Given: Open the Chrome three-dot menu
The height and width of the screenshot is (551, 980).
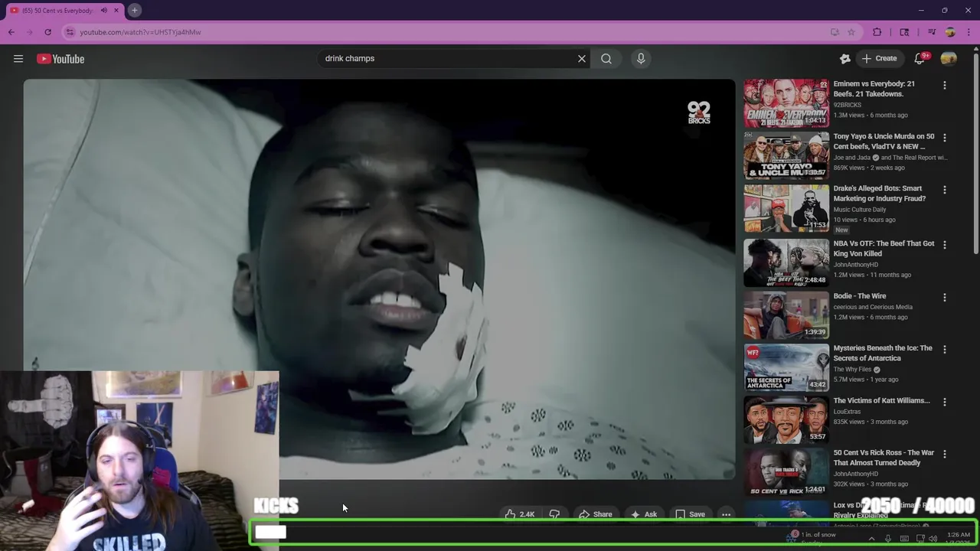Looking at the screenshot, I should click(969, 32).
